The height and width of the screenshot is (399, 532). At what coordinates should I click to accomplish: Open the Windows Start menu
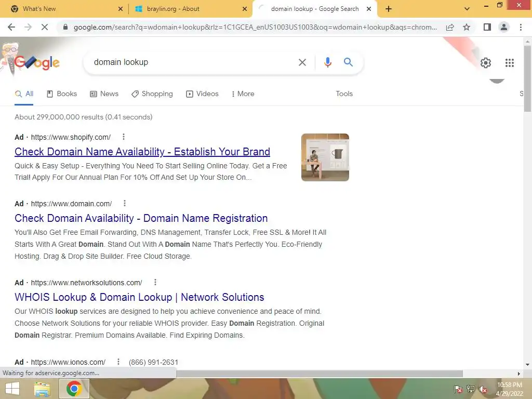pos(12,389)
